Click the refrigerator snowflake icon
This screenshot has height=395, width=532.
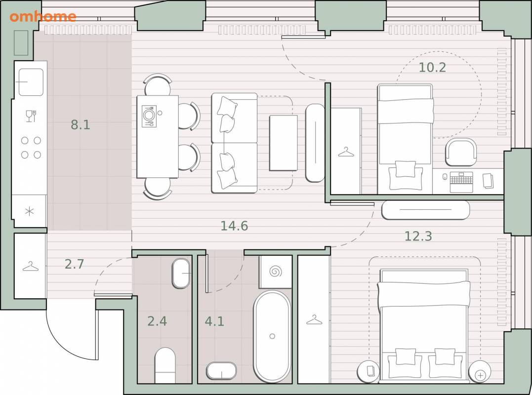pyautogui.click(x=30, y=211)
